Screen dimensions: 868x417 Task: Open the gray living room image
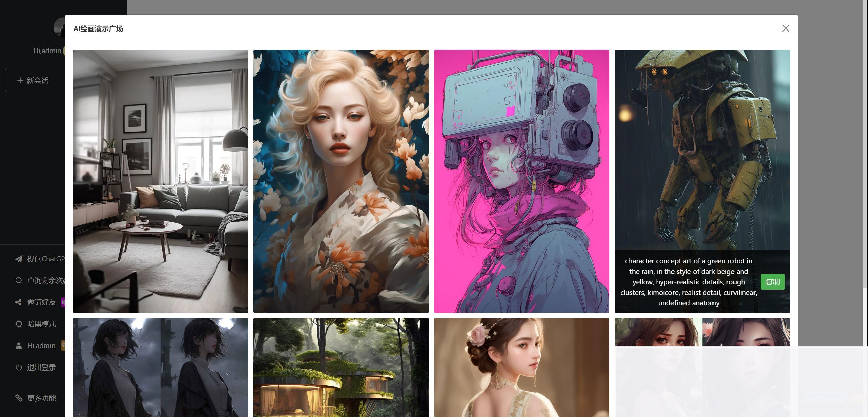pos(160,181)
